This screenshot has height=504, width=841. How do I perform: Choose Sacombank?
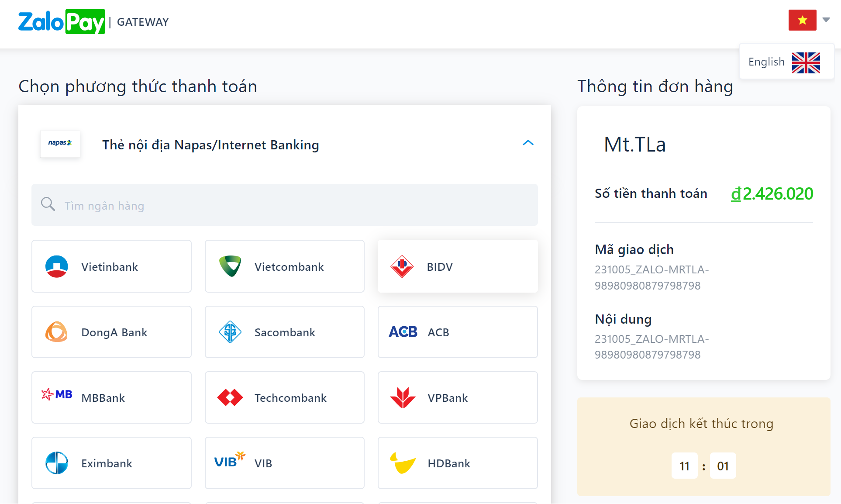pyautogui.click(x=284, y=332)
